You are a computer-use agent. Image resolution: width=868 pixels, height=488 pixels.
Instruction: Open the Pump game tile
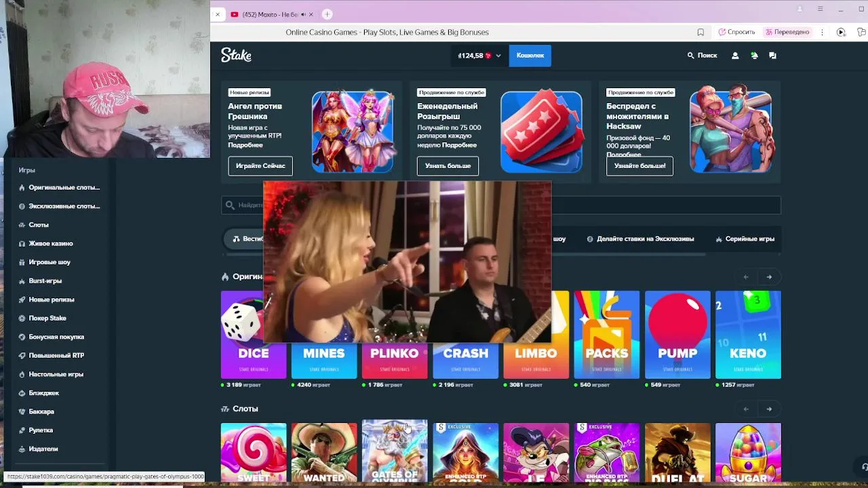677,335
